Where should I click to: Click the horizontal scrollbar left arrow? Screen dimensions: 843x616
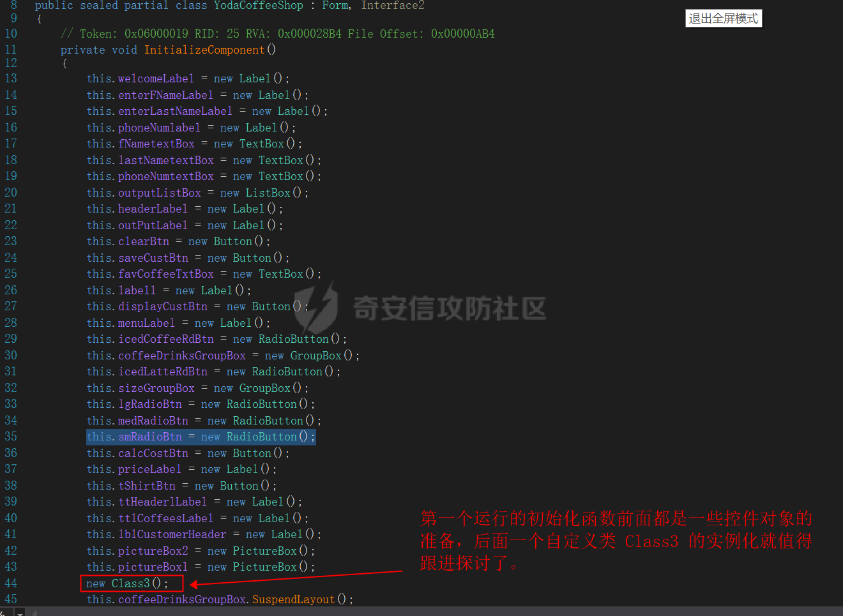pos(34,613)
